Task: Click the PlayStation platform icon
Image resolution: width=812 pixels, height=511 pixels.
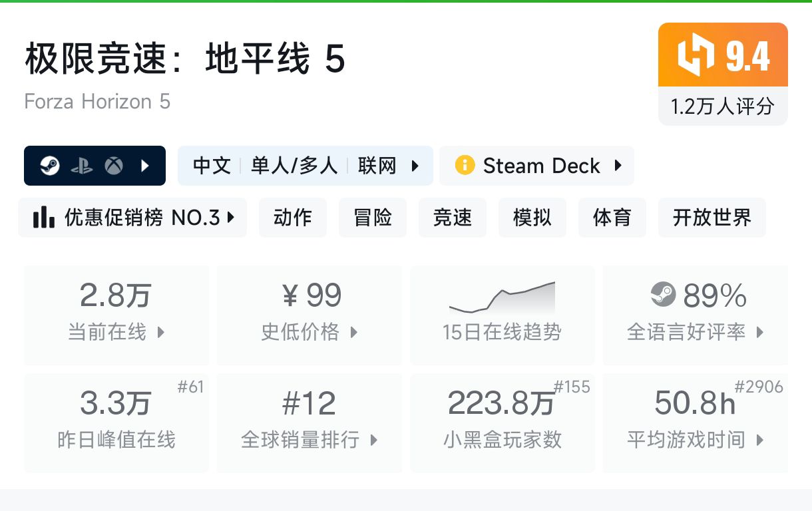Action: pos(82,166)
